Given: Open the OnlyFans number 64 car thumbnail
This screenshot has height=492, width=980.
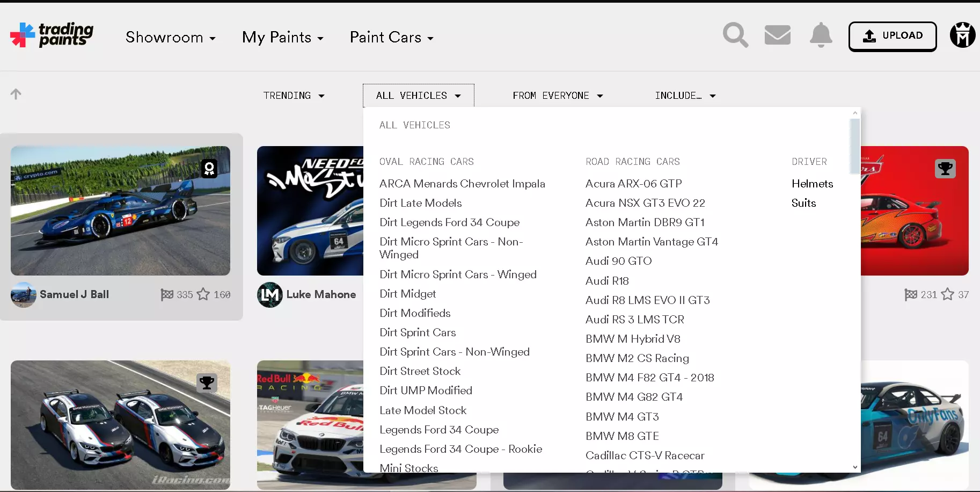Looking at the screenshot, I should [x=915, y=425].
